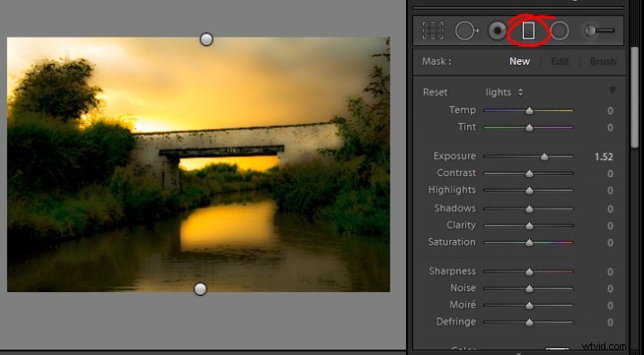Click the Mask : label
644x355 pixels.
437,61
